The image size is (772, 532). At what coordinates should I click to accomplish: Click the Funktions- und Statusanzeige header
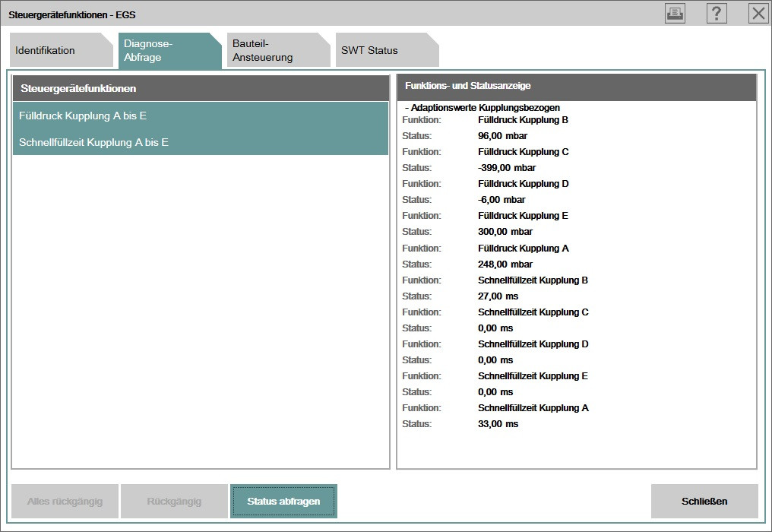pos(576,87)
